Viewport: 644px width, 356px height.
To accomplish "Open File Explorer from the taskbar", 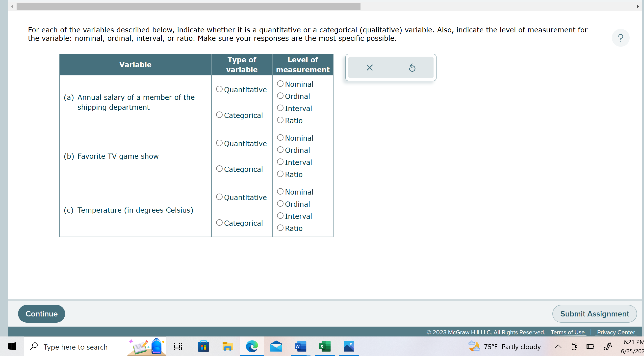I will (x=228, y=347).
